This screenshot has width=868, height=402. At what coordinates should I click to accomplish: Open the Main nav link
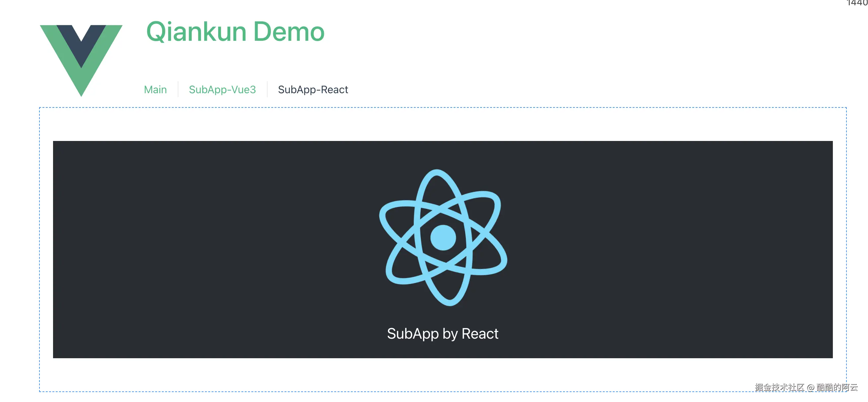click(x=155, y=90)
